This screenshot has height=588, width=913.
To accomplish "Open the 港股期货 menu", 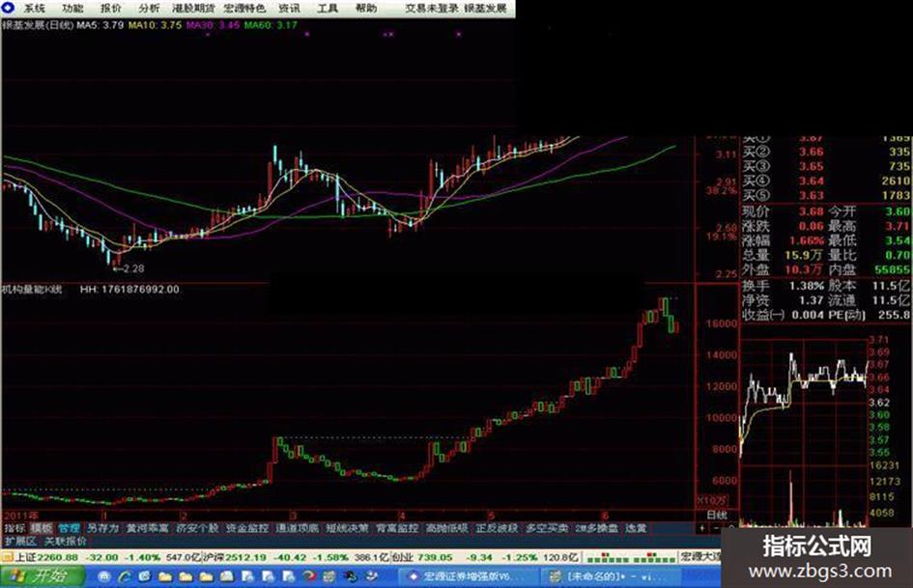I will pyautogui.click(x=194, y=8).
